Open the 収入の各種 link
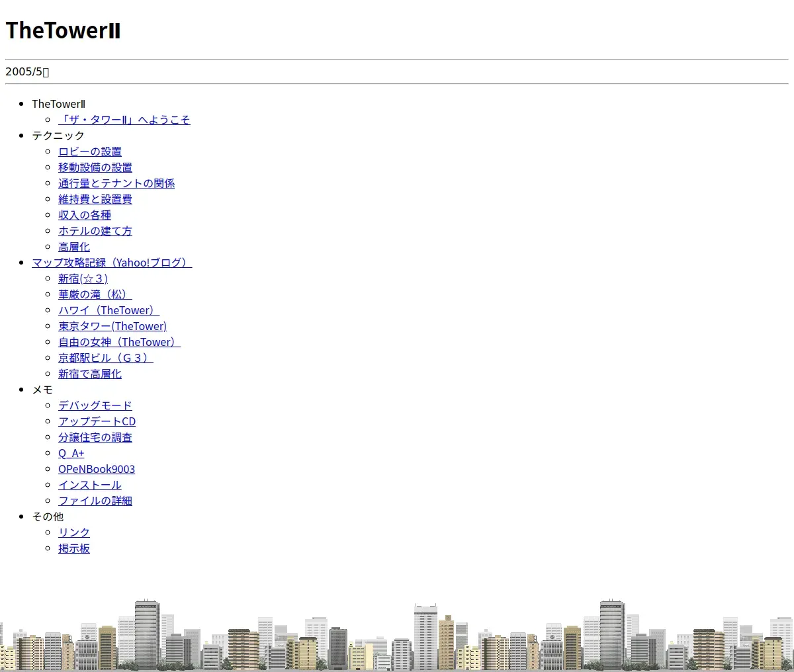This screenshot has width=794, height=672. pos(85,215)
